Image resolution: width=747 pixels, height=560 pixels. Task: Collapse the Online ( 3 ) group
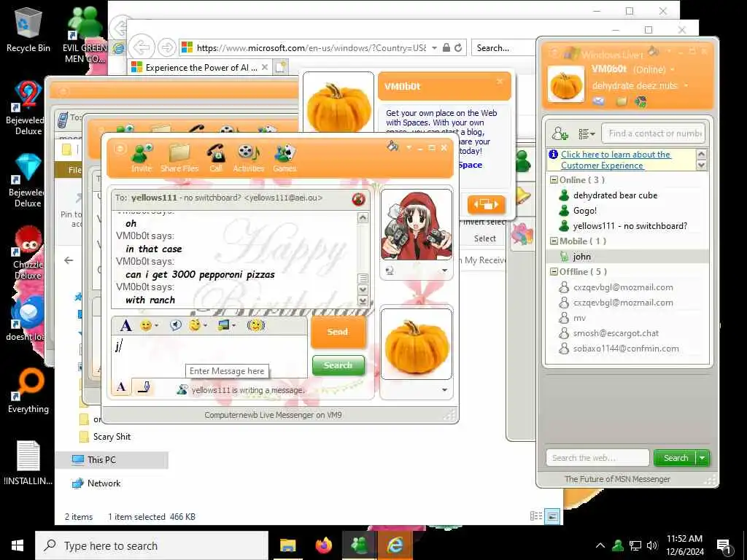pyautogui.click(x=554, y=180)
